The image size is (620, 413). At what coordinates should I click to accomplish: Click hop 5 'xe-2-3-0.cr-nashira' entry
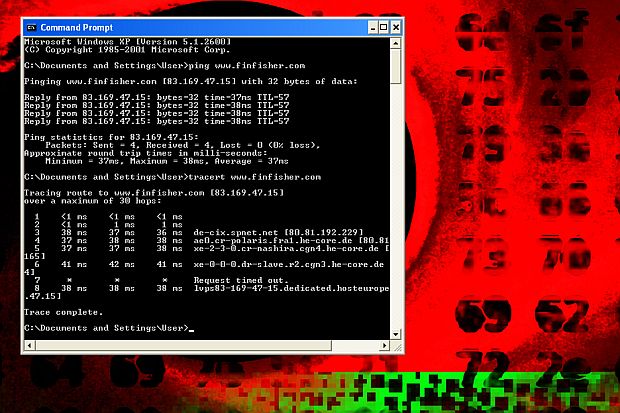pyautogui.click(x=212, y=248)
